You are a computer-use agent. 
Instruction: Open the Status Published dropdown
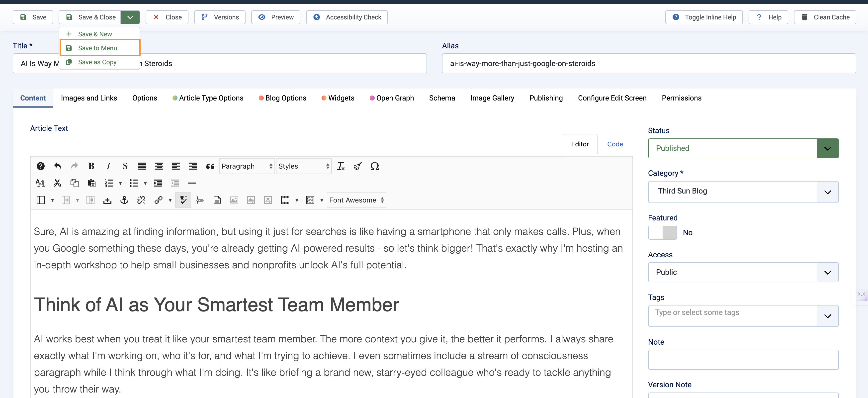(x=743, y=148)
